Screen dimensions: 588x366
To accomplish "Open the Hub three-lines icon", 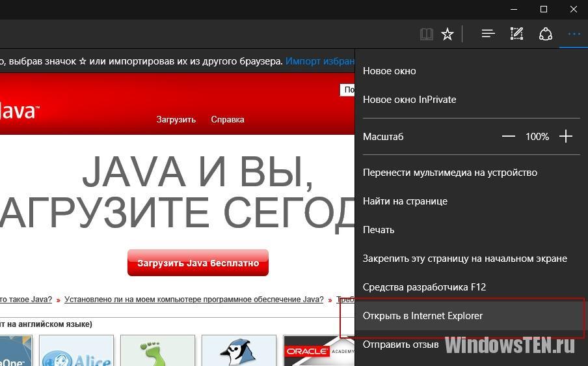I will pyautogui.click(x=488, y=34).
